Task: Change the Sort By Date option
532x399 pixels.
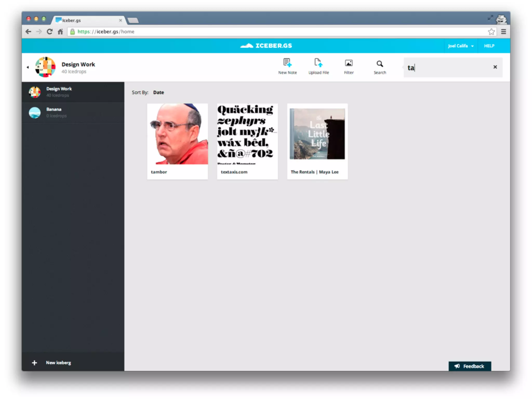Action: point(158,92)
